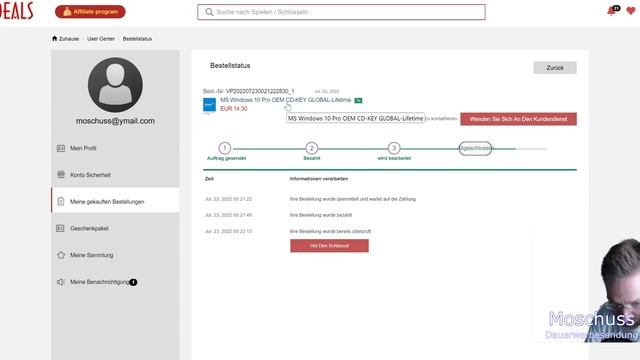Click the Zurück button

tap(555, 68)
